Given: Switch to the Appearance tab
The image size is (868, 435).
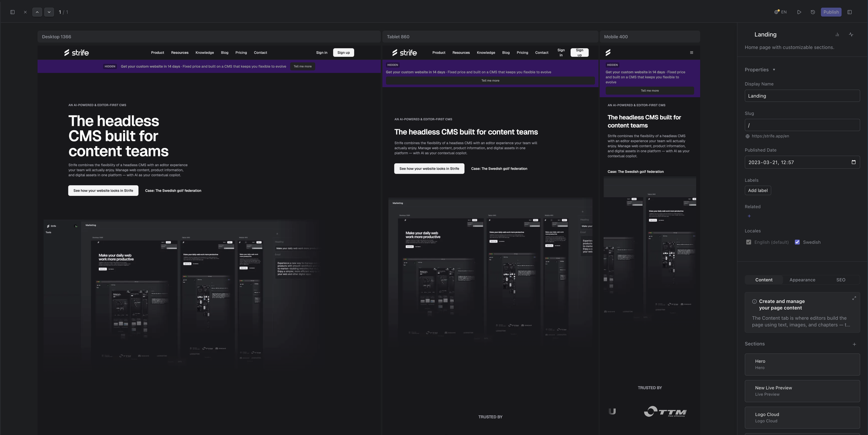Looking at the screenshot, I should click(x=802, y=280).
